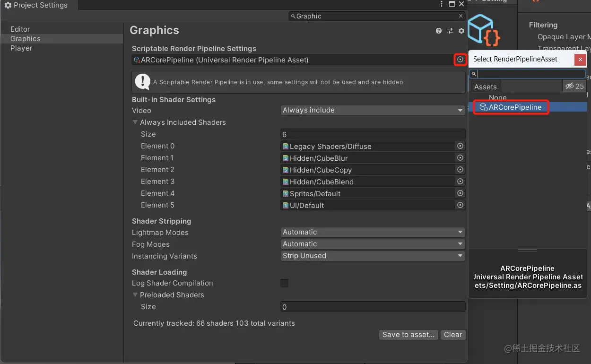Click Always Included Shaders Size field

(373, 134)
